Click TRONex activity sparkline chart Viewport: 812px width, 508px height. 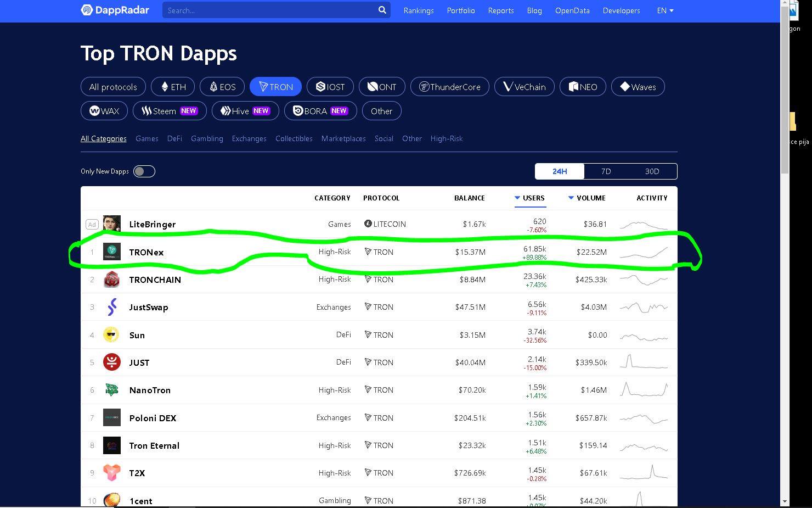tap(644, 252)
